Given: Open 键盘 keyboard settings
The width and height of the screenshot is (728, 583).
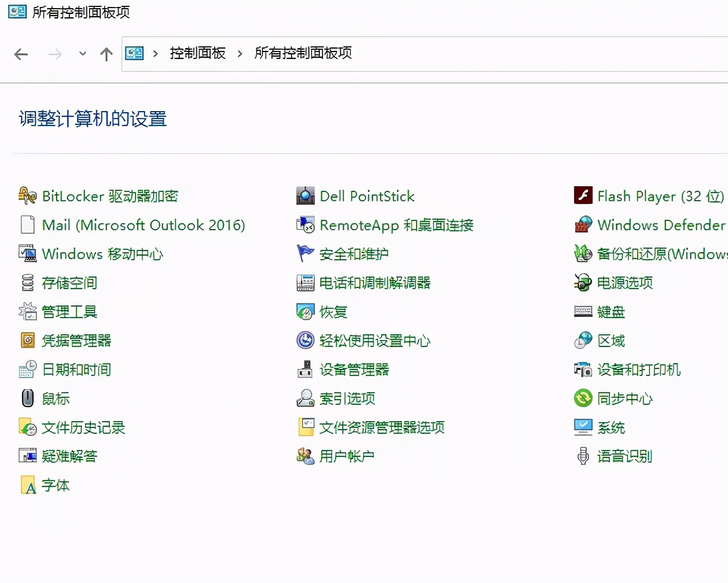Looking at the screenshot, I should coord(611,312).
